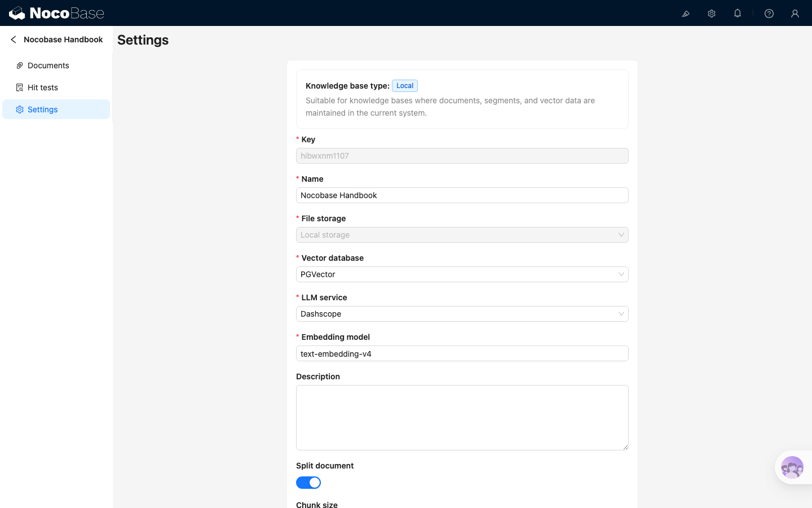The image size is (812, 508).
Task: Go back using the left arrow icon
Action: pos(14,40)
